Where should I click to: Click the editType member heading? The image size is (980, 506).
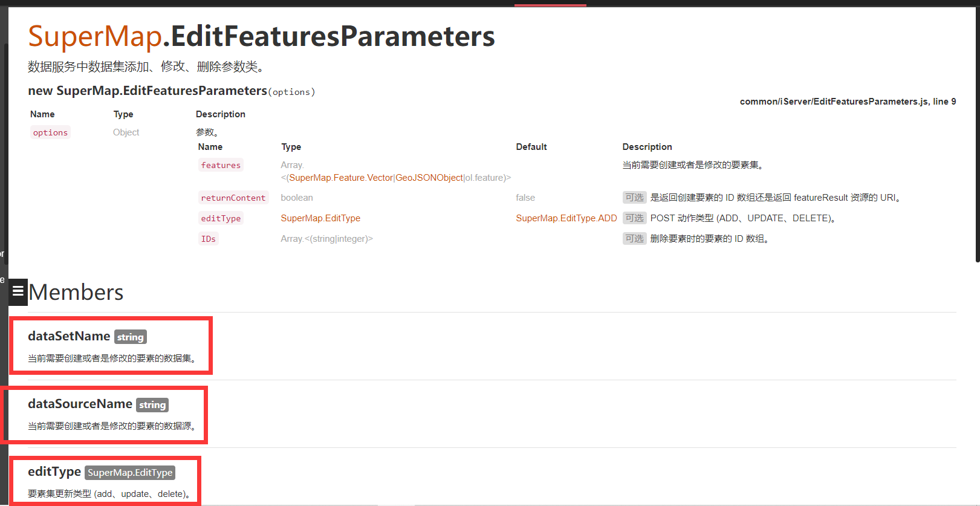point(54,472)
